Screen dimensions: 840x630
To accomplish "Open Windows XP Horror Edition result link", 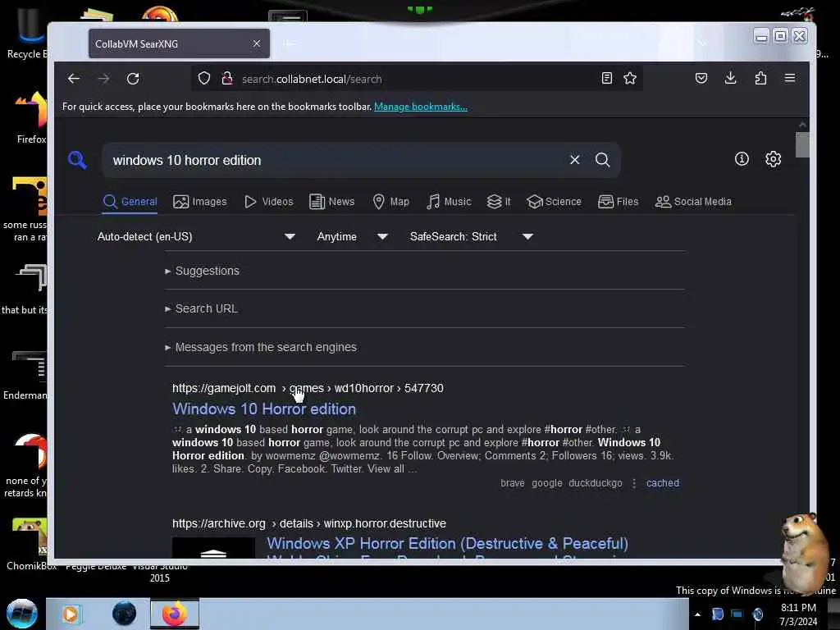I will point(447,544).
